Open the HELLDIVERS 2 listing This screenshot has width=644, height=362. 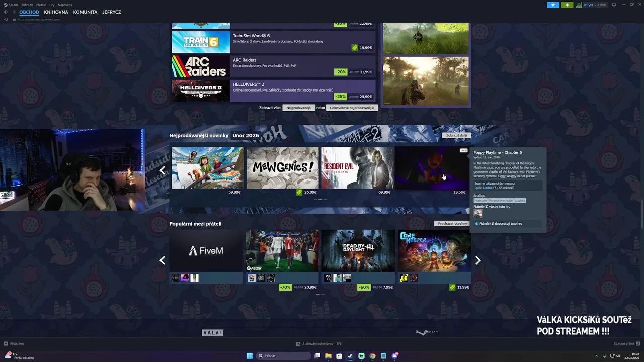274,90
